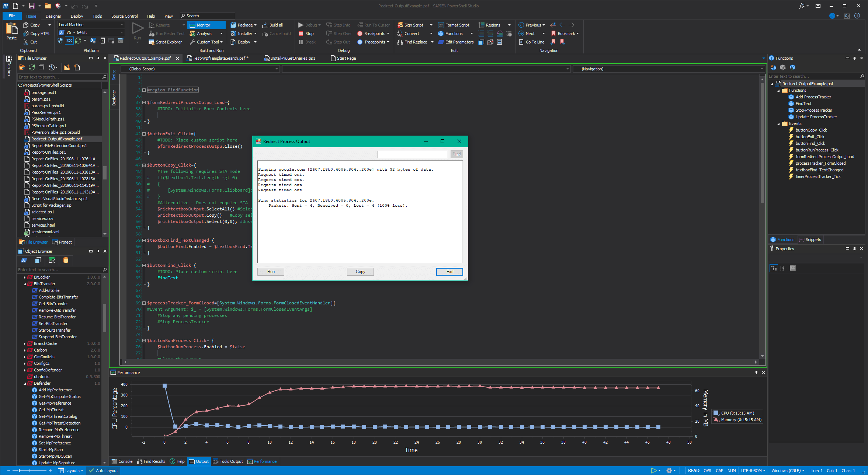
Task: Click the Save icon in title bar
Action: [x=32, y=6]
